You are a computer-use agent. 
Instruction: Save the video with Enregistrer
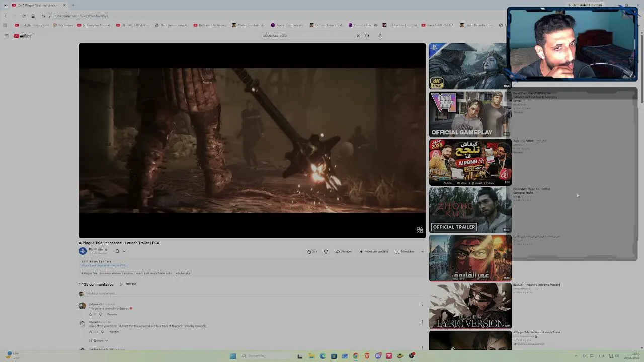tap(405, 251)
